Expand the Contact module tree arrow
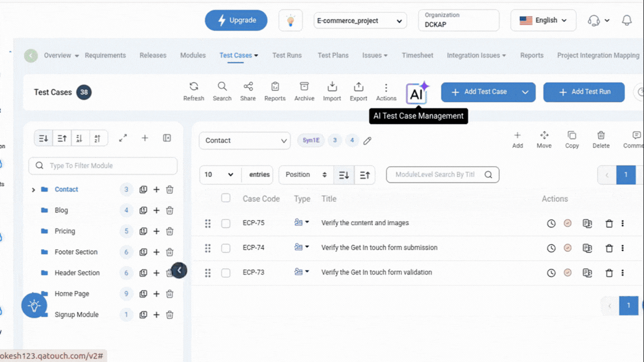 click(34, 190)
